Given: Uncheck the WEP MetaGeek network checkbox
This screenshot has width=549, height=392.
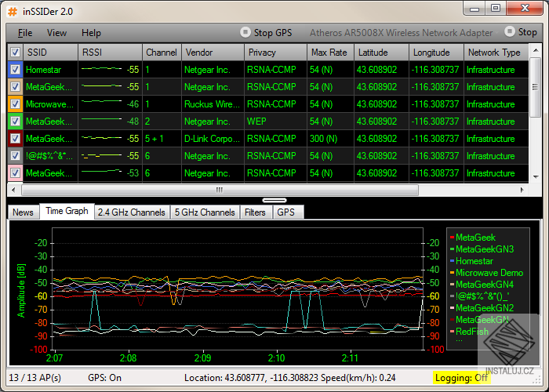Looking at the screenshot, I should tap(15, 122).
